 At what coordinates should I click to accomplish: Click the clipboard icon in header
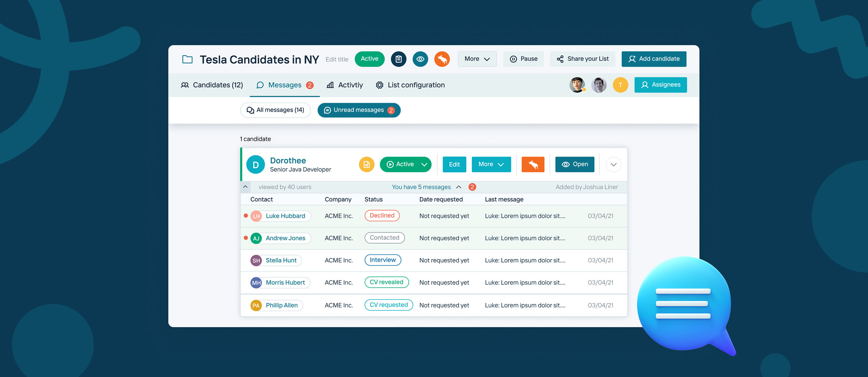(398, 59)
